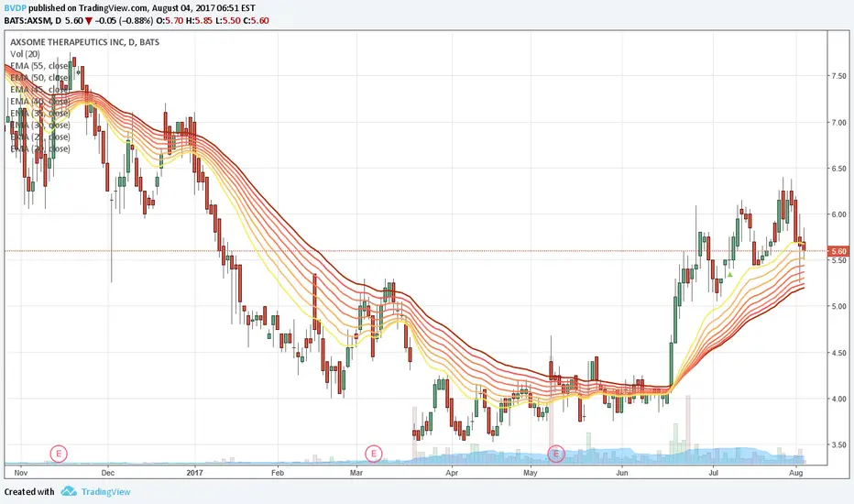
Task: Click the 5.00 price axis label
Action: (839, 307)
